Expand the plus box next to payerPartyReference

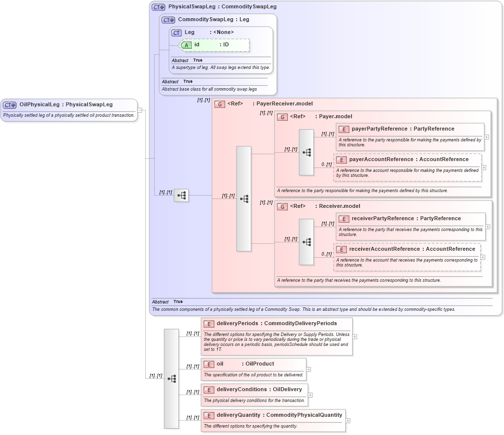(487, 136)
